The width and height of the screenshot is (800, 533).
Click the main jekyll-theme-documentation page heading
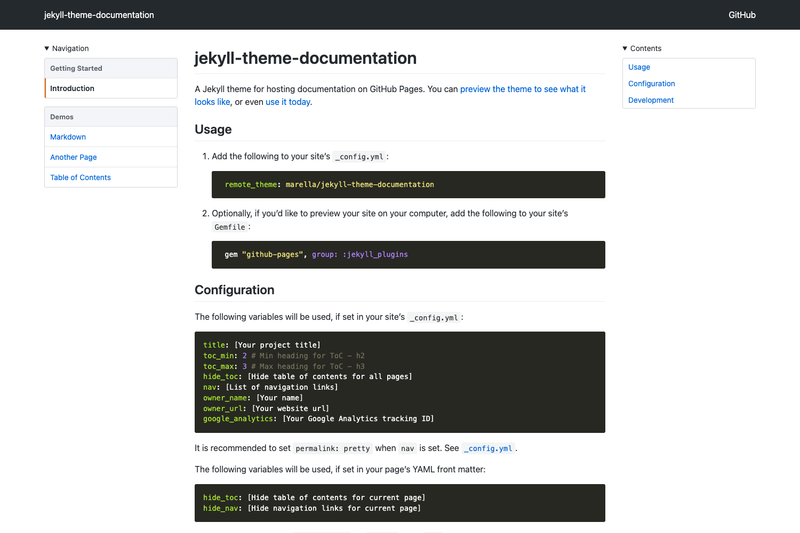(x=305, y=58)
